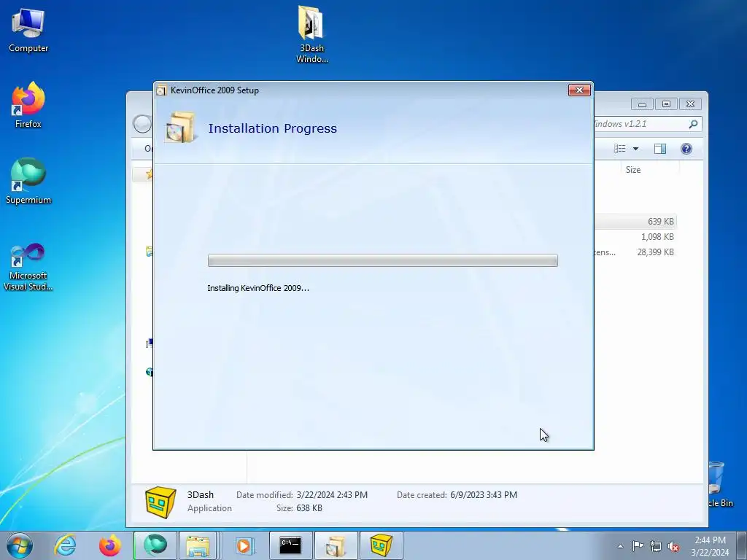This screenshot has height=560, width=747.
Task: Click the search magnifier in Explorer window
Action: [x=693, y=124]
